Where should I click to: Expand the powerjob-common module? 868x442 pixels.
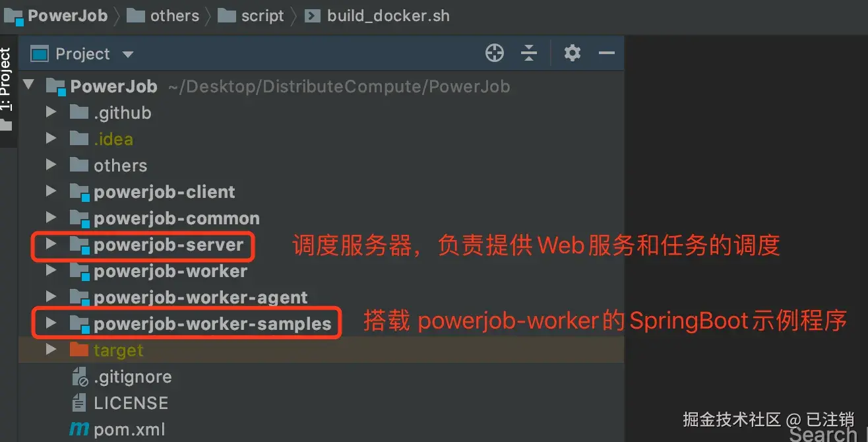tap(51, 218)
